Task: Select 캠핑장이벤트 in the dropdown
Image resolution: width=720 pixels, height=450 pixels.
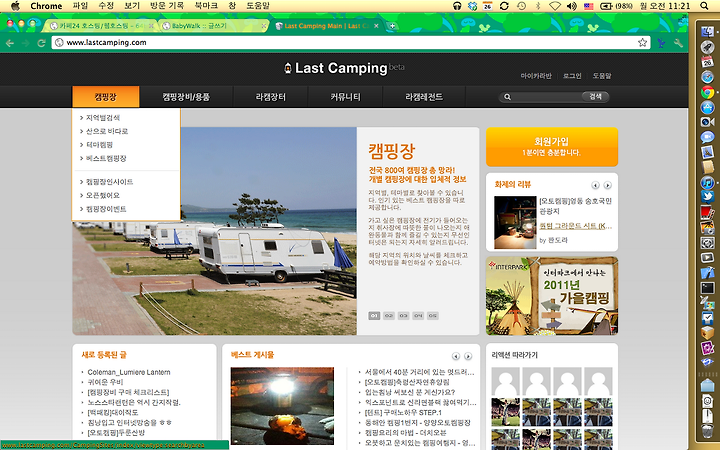Action: tap(106, 209)
